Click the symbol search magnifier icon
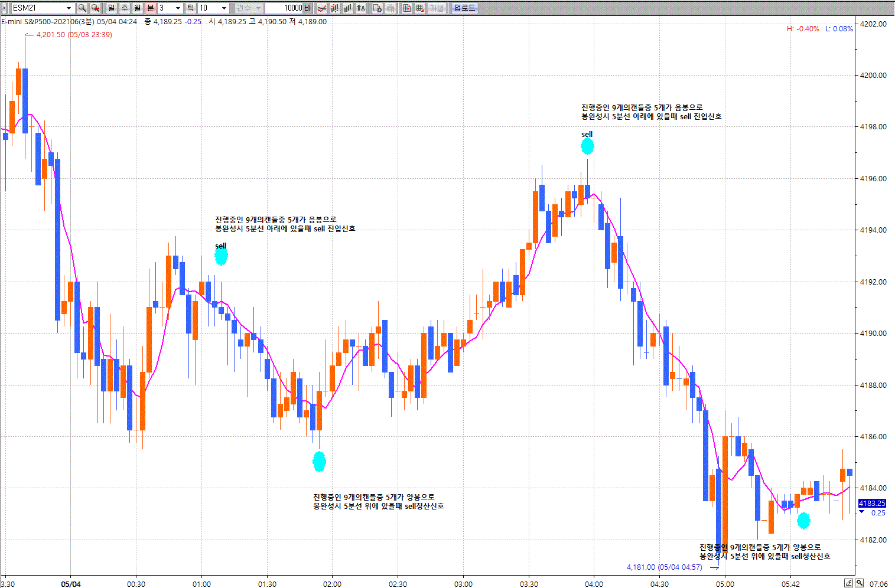Screen dimensions: 895x588 point(82,8)
